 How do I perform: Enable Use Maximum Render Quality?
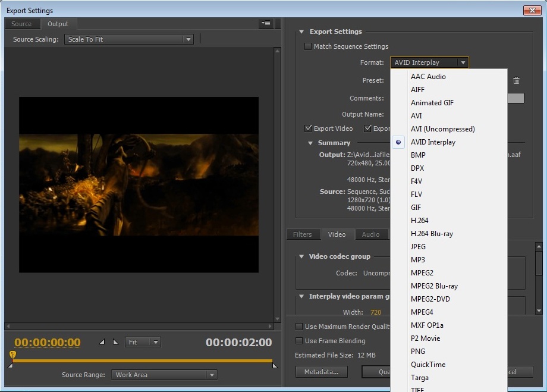point(299,327)
